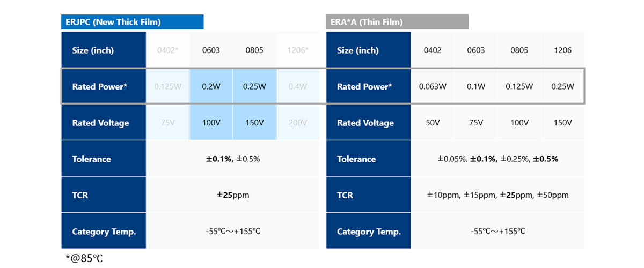Click ERJPC tolerance value ±0.1%, ±0.5%

point(232,159)
